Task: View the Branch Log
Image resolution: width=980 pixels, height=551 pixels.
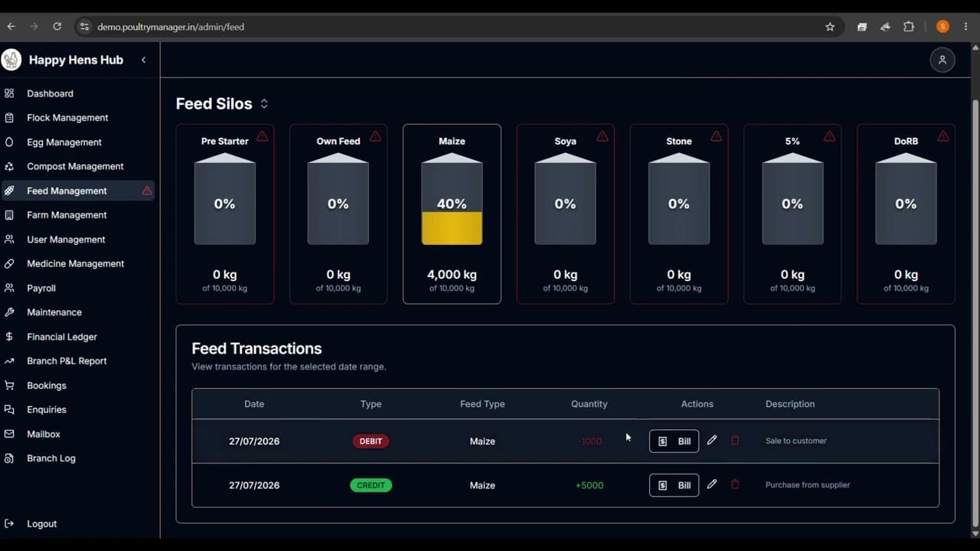Action: tap(77, 458)
